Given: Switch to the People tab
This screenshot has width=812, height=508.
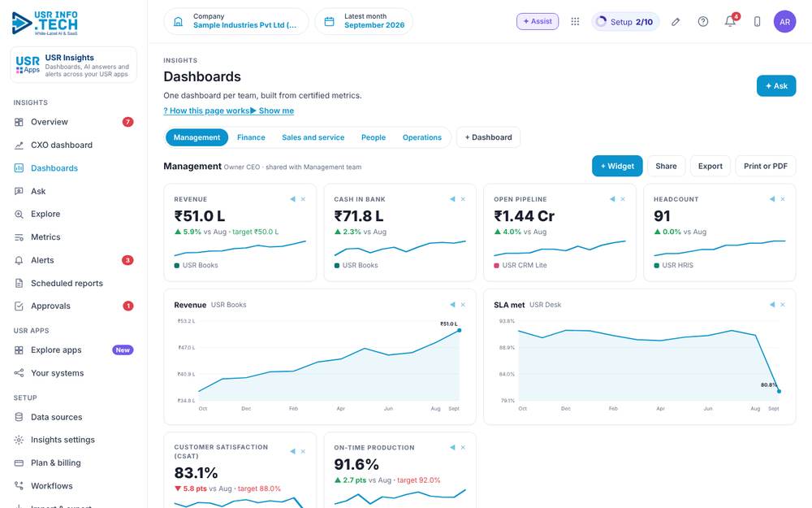Looking at the screenshot, I should click(x=374, y=137).
